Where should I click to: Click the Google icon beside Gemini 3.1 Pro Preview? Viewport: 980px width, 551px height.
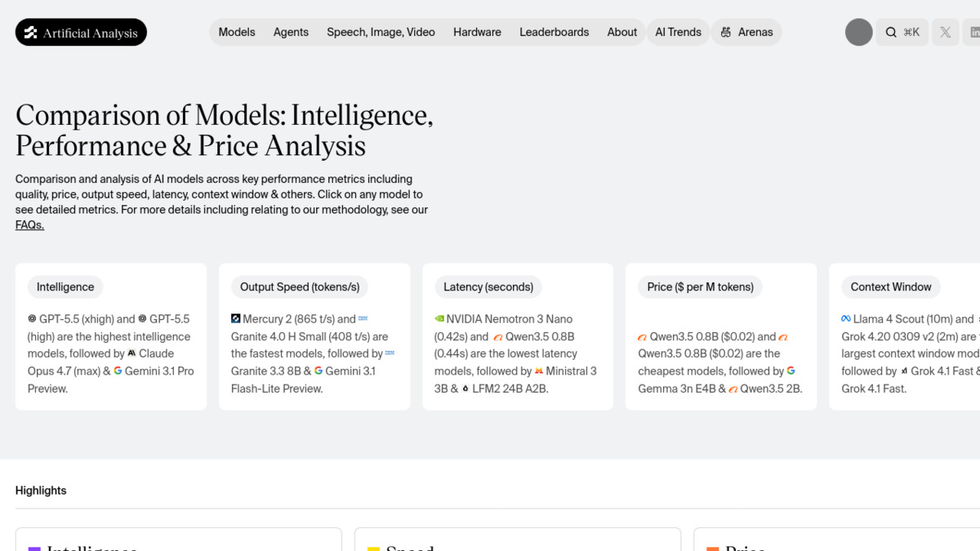point(118,371)
